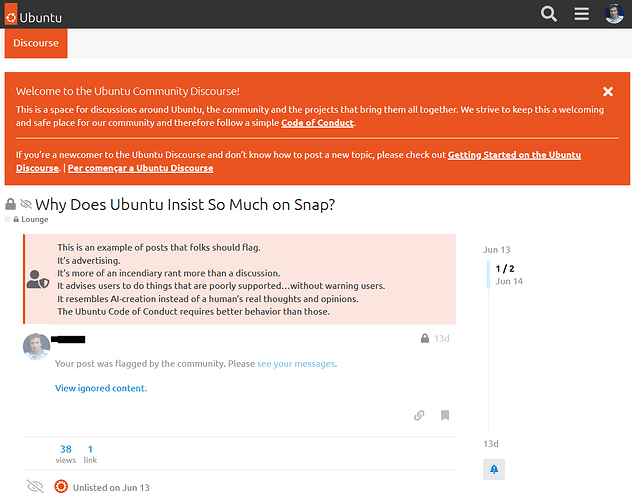Copy the post link with the chain icon
Viewport: 632px width, 500px height.
419,415
